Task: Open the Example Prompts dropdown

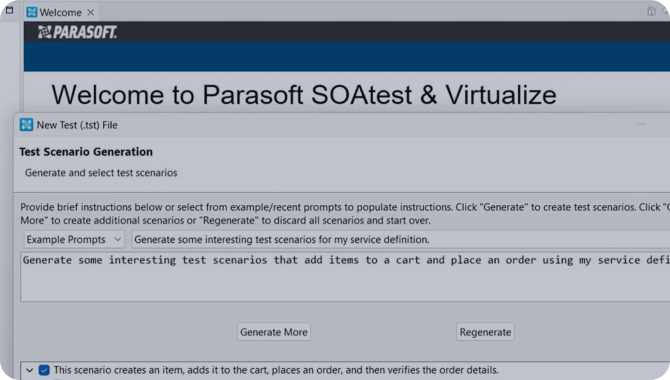Action: [74, 239]
